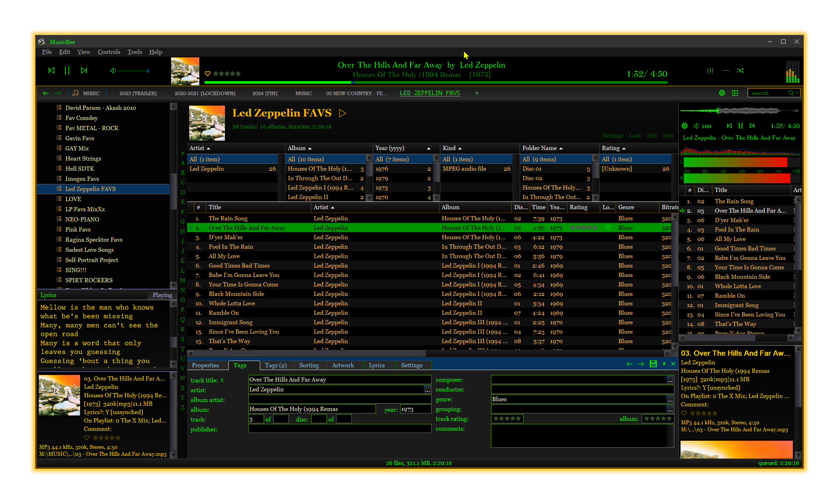The image size is (839, 504).
Task: Open the equalizer sliders icon
Action: (x=710, y=71)
